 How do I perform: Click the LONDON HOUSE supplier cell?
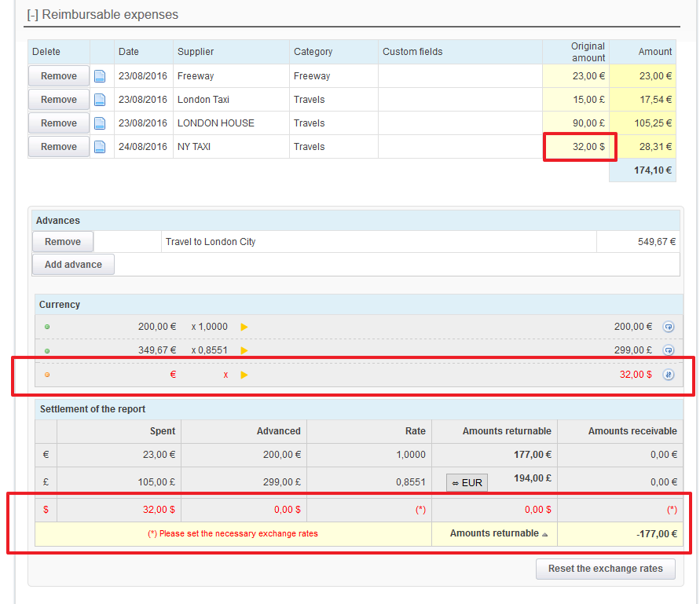[231, 123]
